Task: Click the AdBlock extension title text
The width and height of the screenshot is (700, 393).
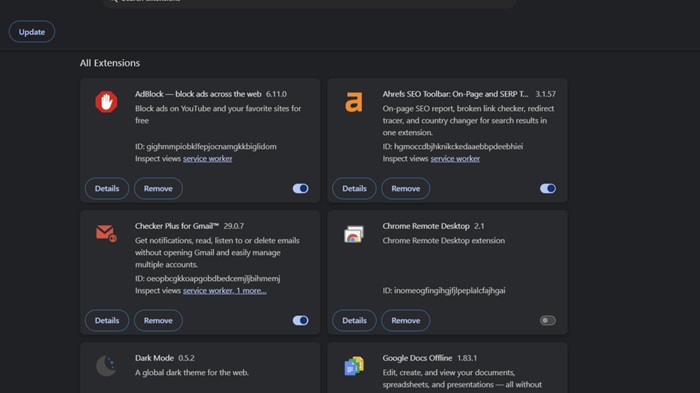Action: click(x=198, y=94)
